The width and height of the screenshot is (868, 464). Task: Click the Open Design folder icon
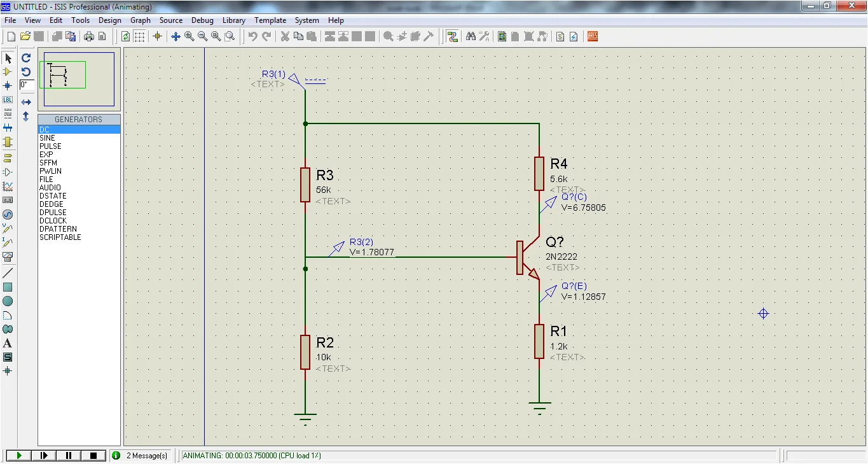click(x=25, y=36)
